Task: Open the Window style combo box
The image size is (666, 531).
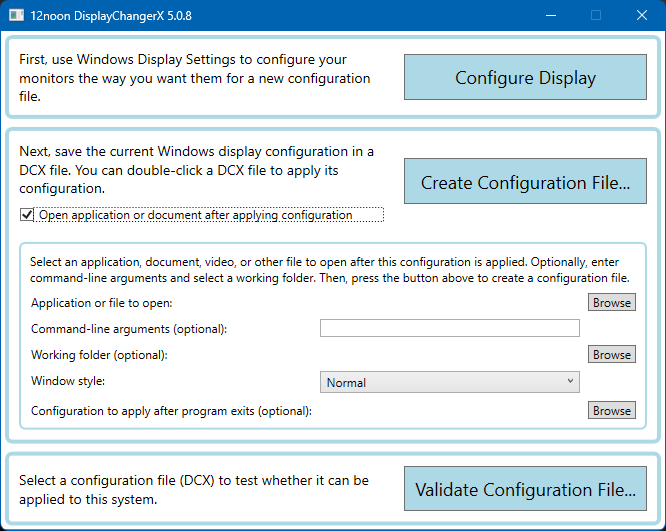Action: tap(449, 382)
